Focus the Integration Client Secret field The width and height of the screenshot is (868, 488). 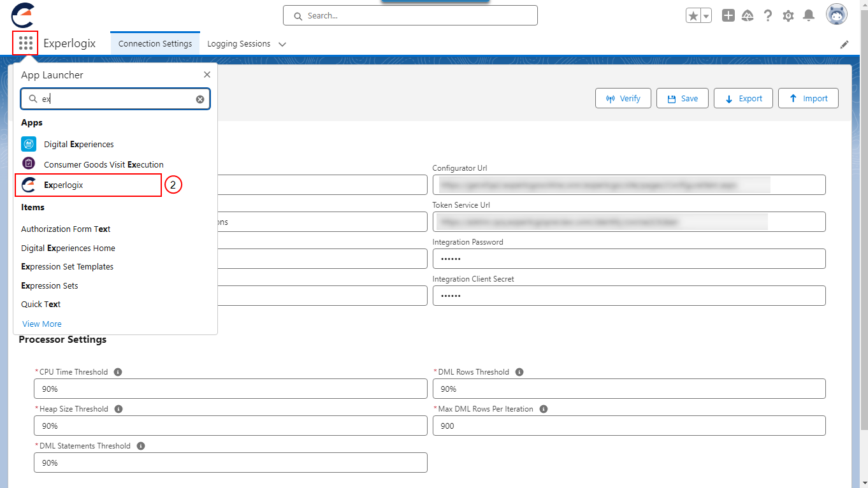(629, 296)
